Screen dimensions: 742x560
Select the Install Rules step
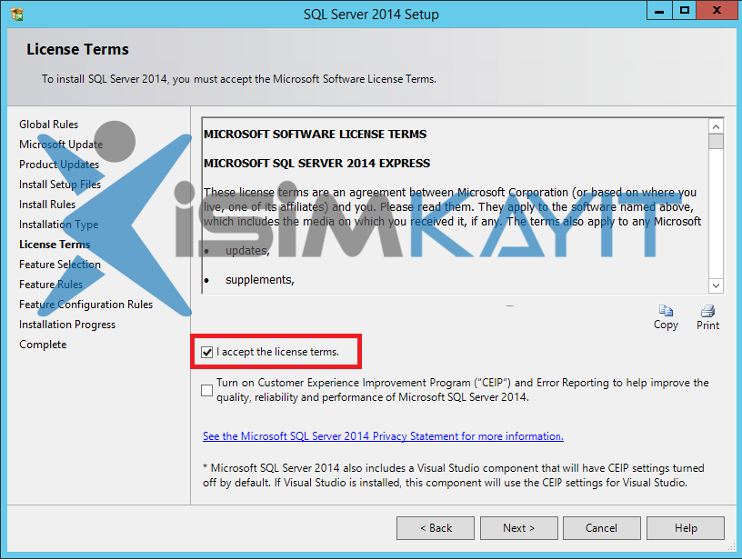point(47,205)
